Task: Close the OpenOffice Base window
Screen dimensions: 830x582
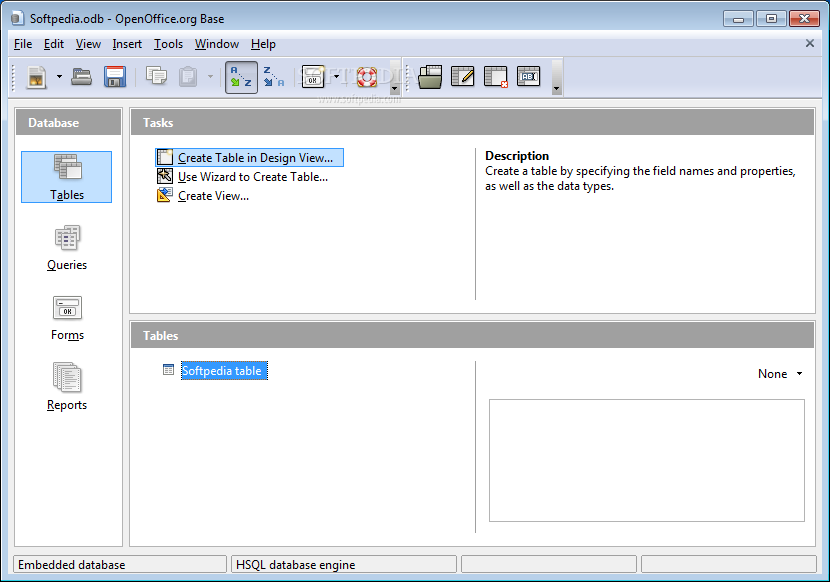Action: (x=804, y=19)
